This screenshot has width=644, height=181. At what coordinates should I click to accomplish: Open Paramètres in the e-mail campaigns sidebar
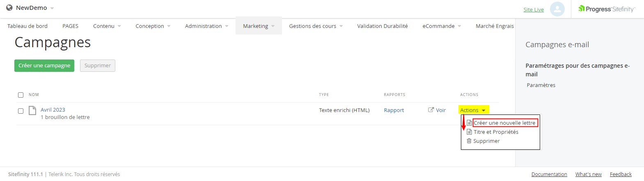coord(541,85)
